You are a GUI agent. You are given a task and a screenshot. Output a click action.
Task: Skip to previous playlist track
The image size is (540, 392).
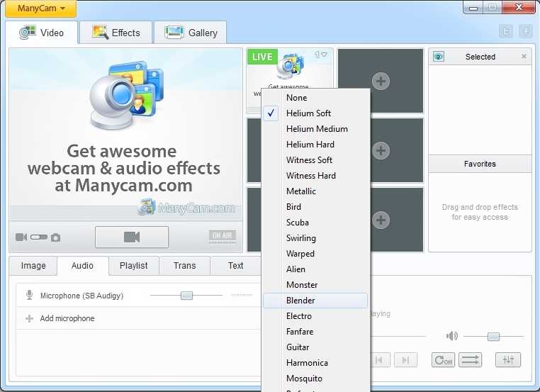click(379, 360)
